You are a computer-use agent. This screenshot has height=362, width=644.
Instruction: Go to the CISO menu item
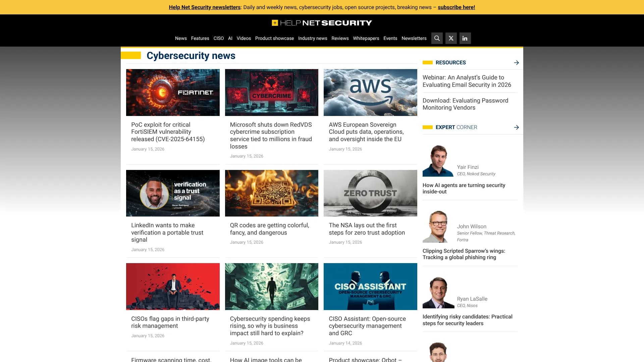click(218, 38)
